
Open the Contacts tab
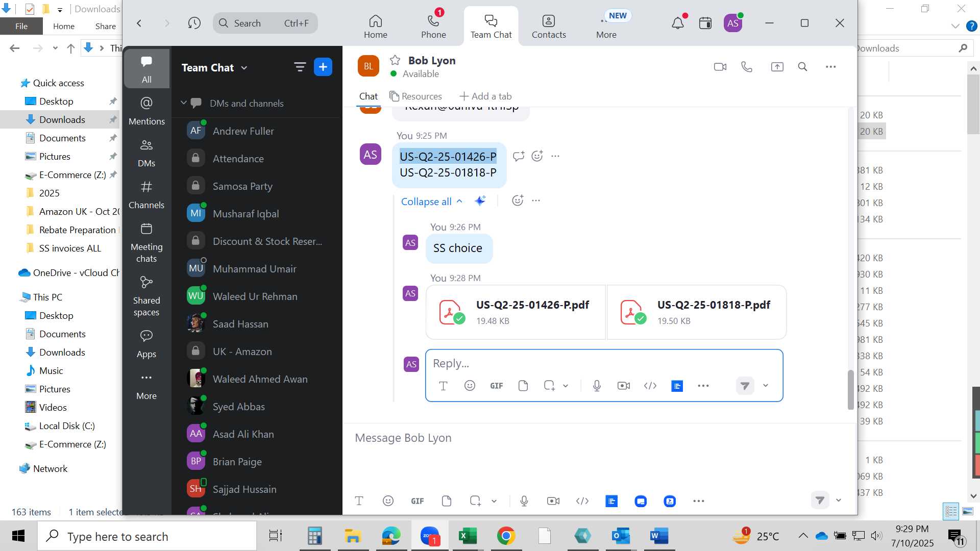pos(549,27)
